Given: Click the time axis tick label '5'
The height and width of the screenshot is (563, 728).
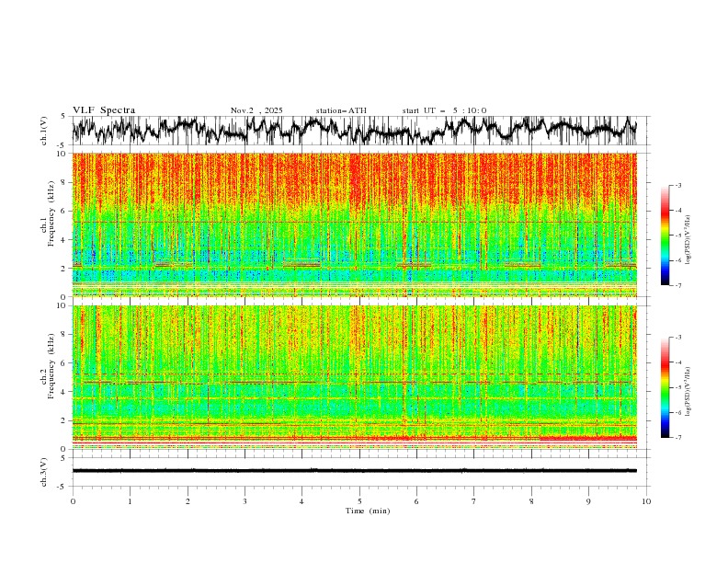Looking at the screenshot, I should 359,501.
